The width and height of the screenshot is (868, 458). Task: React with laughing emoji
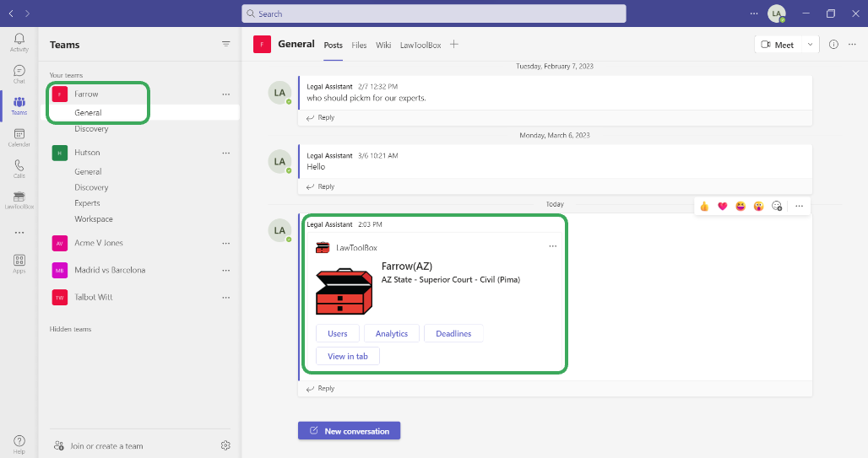741,207
